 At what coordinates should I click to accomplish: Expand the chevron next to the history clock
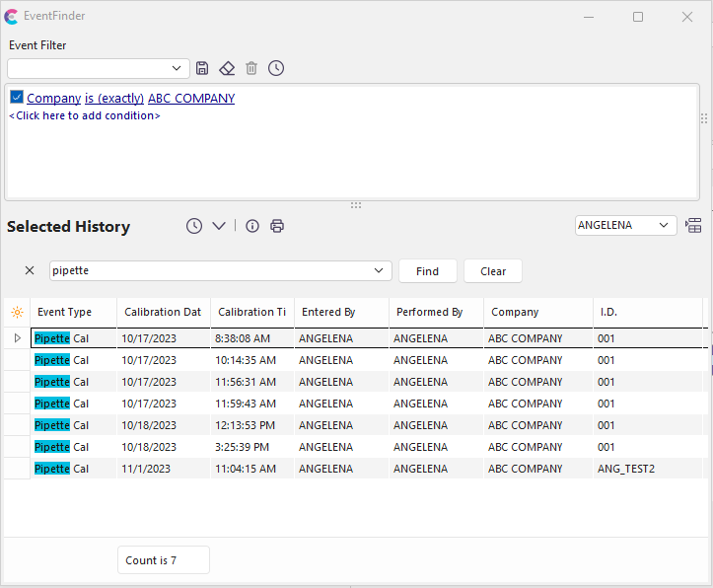click(219, 226)
